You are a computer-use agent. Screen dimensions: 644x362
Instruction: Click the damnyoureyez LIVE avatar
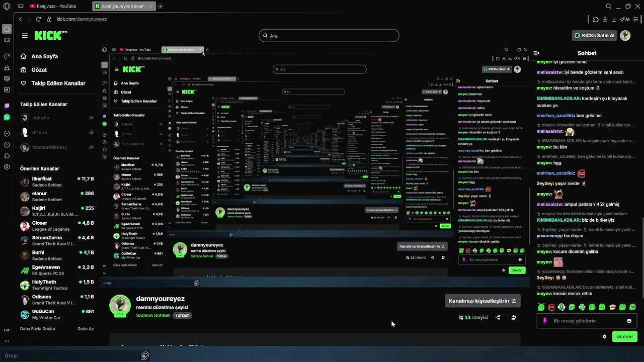[x=120, y=306]
